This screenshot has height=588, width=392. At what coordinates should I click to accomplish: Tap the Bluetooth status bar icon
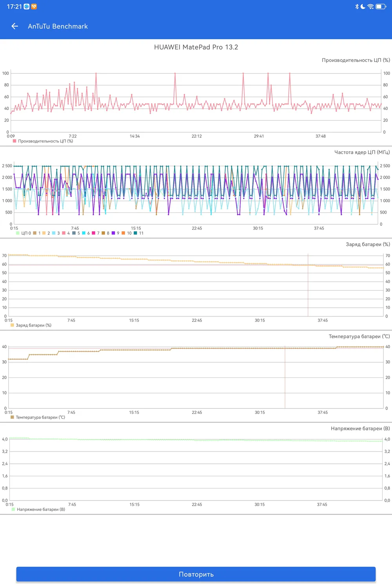point(357,7)
